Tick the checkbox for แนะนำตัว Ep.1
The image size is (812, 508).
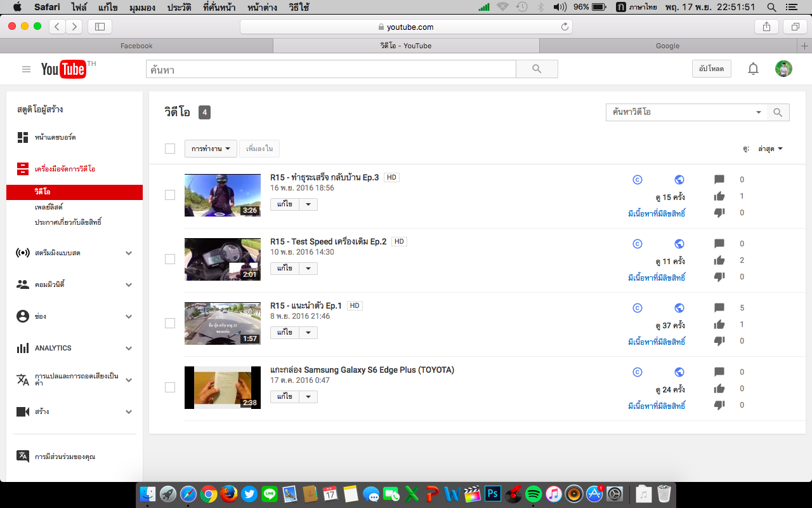pyautogui.click(x=170, y=323)
